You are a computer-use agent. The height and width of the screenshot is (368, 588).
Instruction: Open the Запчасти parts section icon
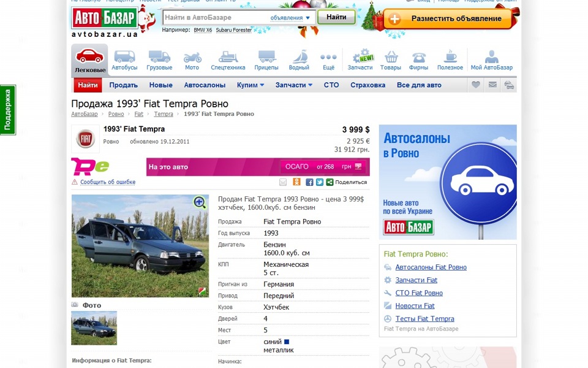click(x=360, y=60)
